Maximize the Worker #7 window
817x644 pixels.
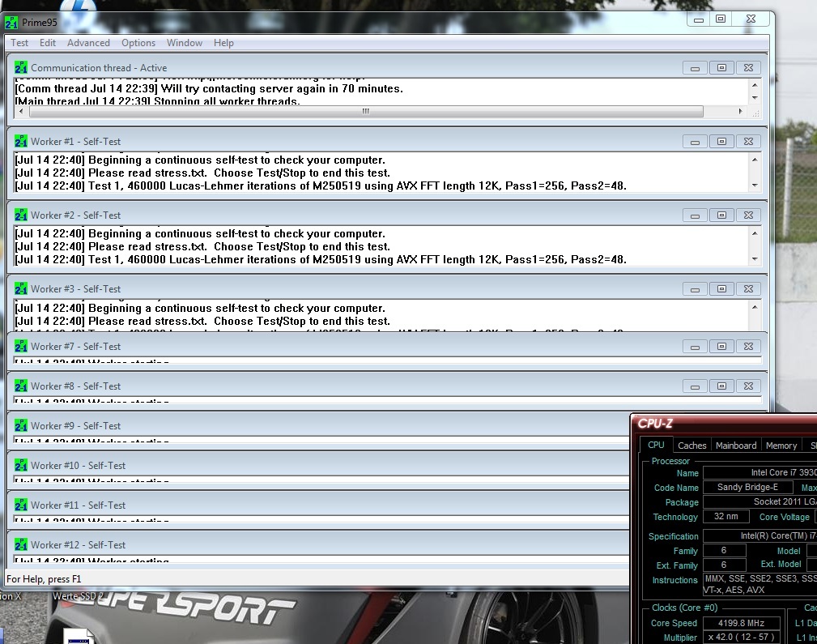721,346
